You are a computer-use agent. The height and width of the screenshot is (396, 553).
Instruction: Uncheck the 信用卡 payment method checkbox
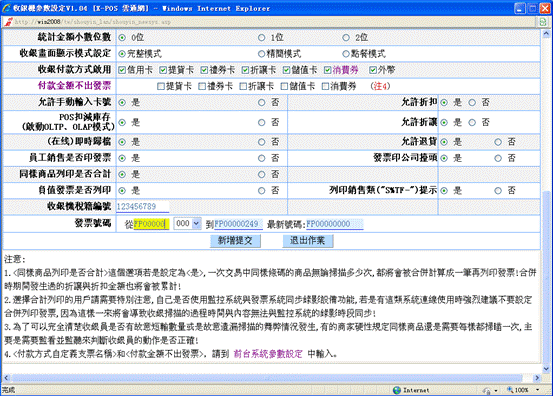coord(122,70)
